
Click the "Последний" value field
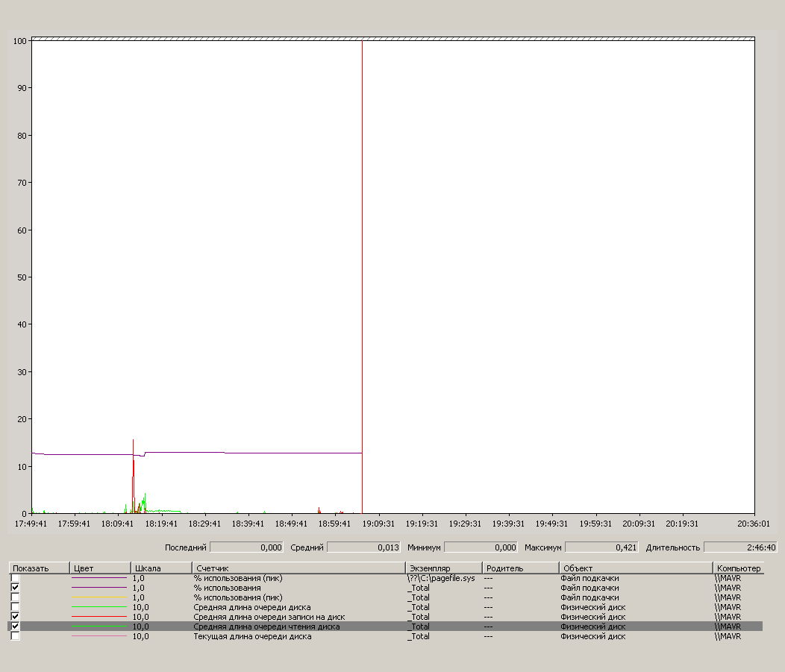[x=246, y=547]
